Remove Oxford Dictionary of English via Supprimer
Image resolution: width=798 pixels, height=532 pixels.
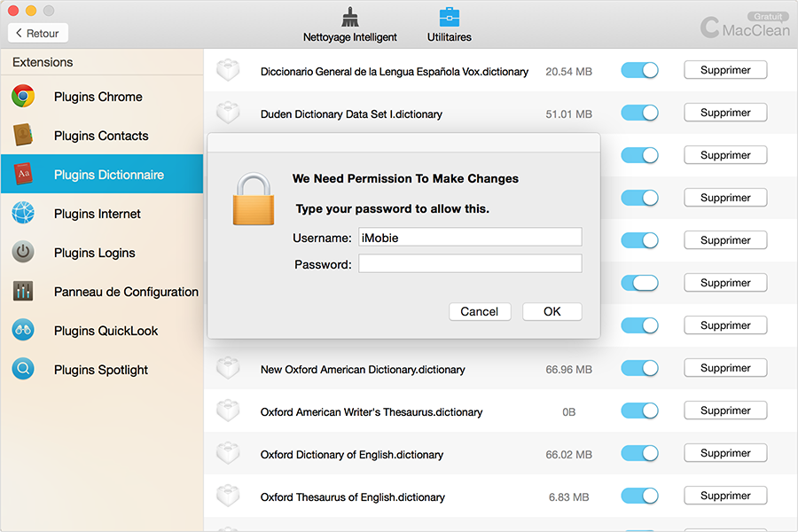coord(725,453)
